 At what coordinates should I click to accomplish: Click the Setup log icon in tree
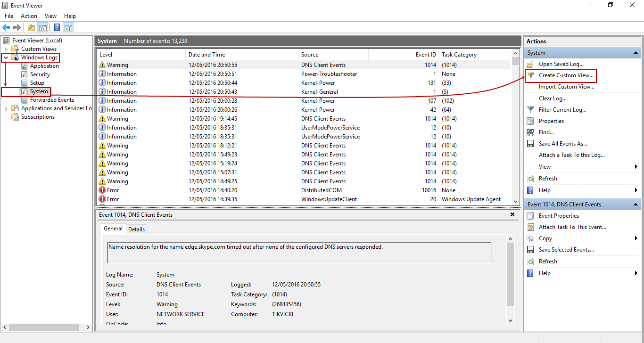[x=25, y=83]
